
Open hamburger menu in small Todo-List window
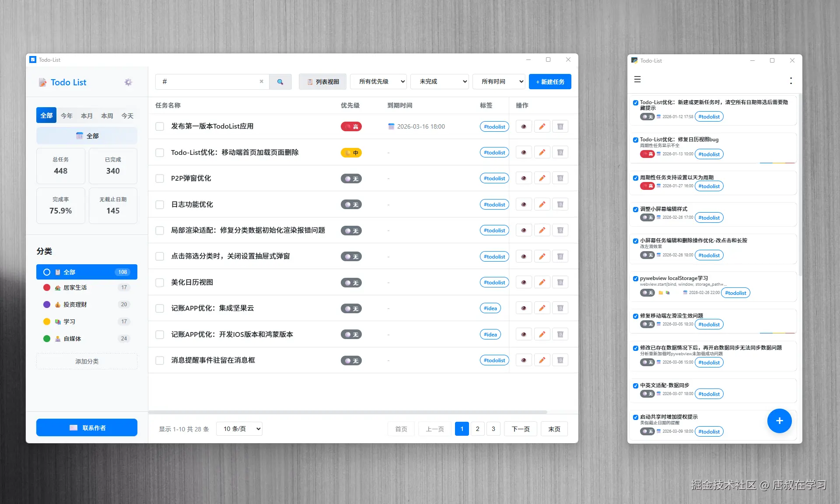(x=637, y=79)
